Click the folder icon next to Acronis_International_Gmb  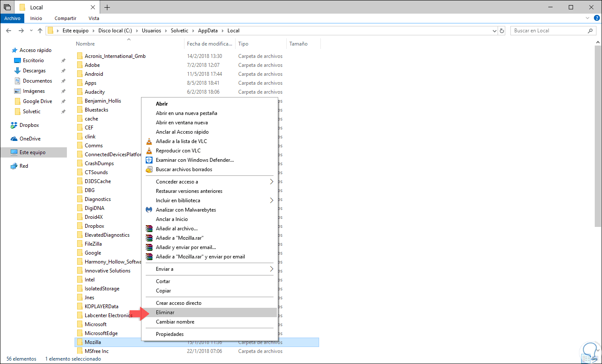click(80, 56)
